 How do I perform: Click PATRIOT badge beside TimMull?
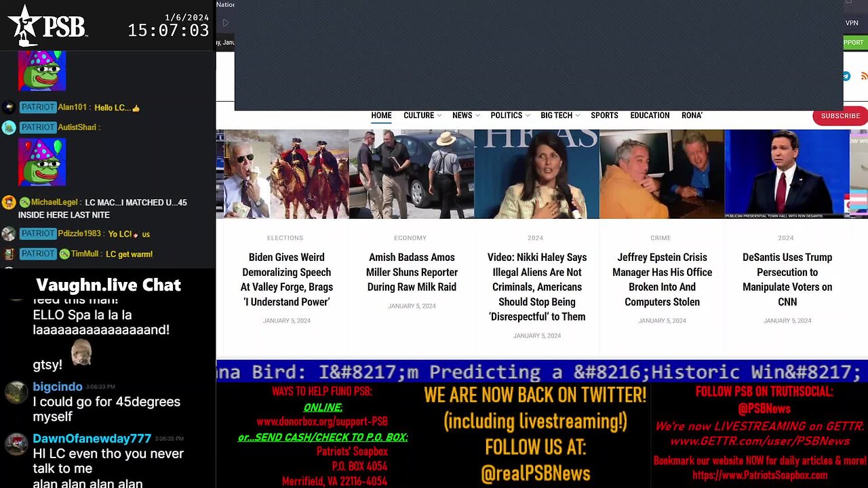pos(37,253)
